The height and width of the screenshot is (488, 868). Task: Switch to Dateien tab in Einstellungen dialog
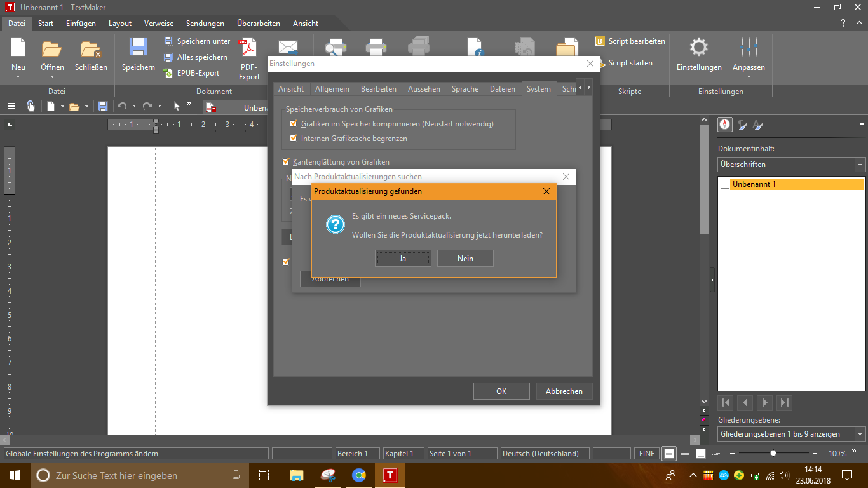(503, 89)
